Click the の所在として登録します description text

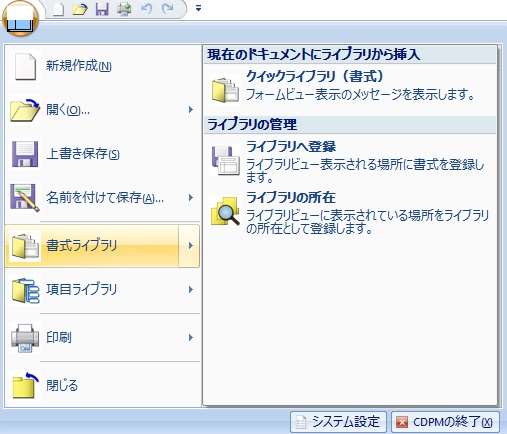tap(309, 229)
